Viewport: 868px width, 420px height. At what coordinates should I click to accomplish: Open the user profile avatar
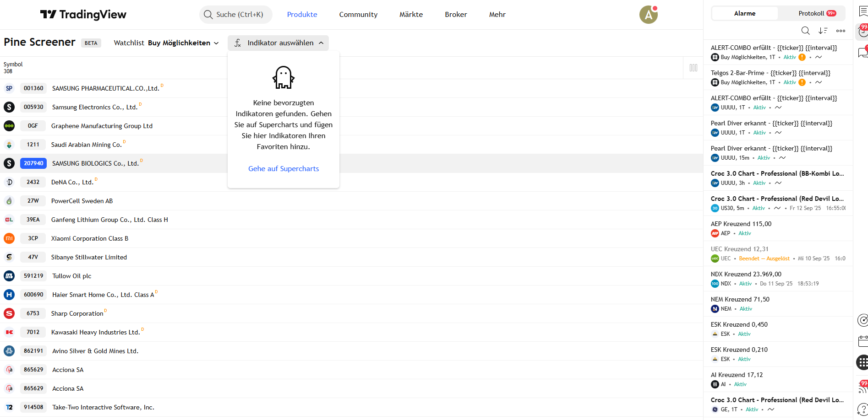tap(648, 15)
